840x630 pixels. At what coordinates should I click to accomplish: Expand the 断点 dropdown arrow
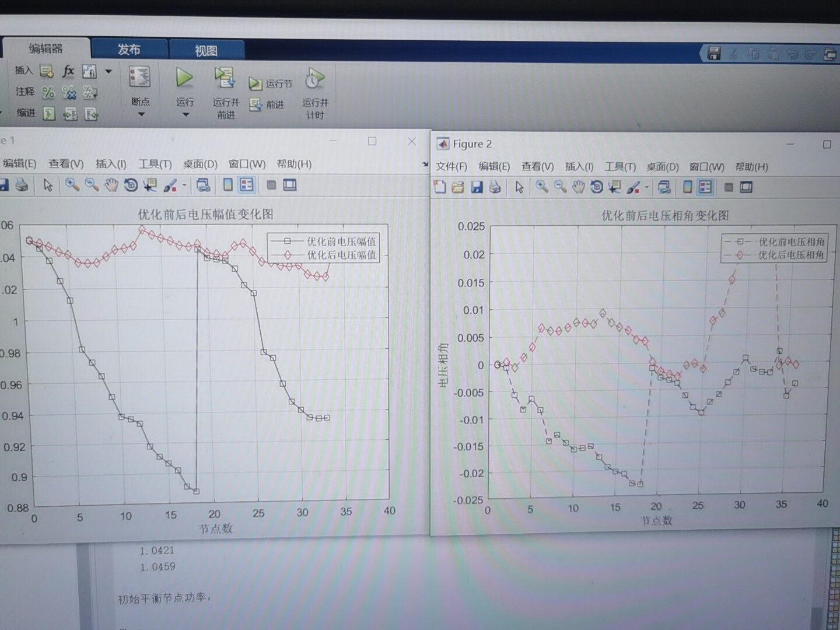pos(141,114)
